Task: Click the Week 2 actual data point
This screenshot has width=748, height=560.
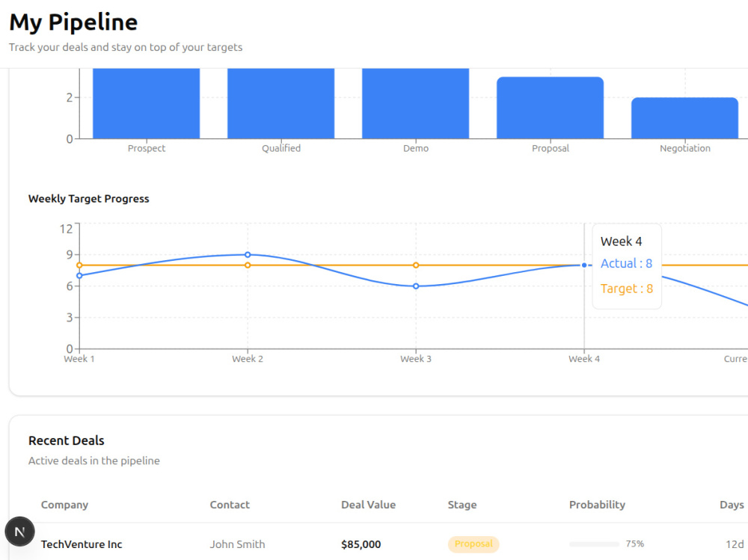Action: tap(248, 255)
